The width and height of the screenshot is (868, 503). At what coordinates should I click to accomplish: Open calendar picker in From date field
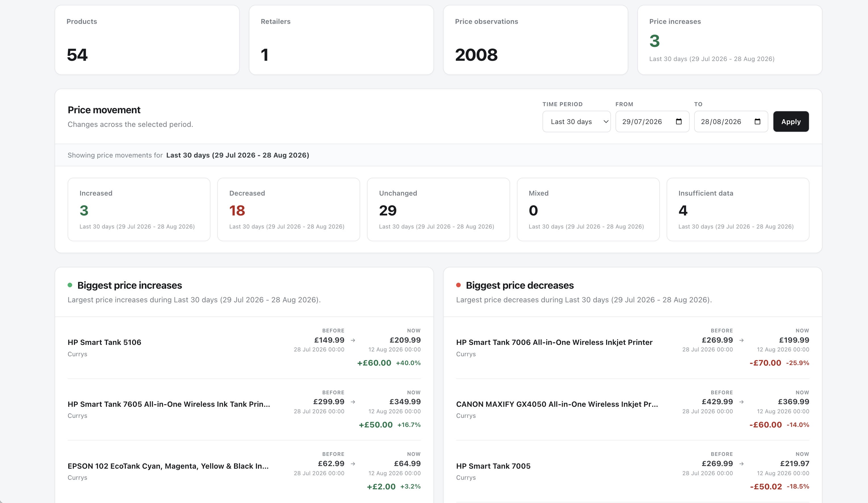coord(679,121)
